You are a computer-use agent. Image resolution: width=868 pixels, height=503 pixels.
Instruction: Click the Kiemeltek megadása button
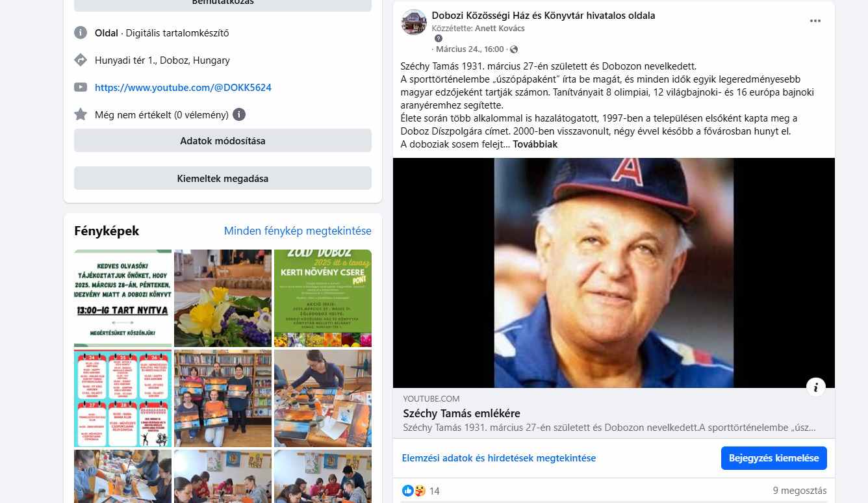(223, 178)
